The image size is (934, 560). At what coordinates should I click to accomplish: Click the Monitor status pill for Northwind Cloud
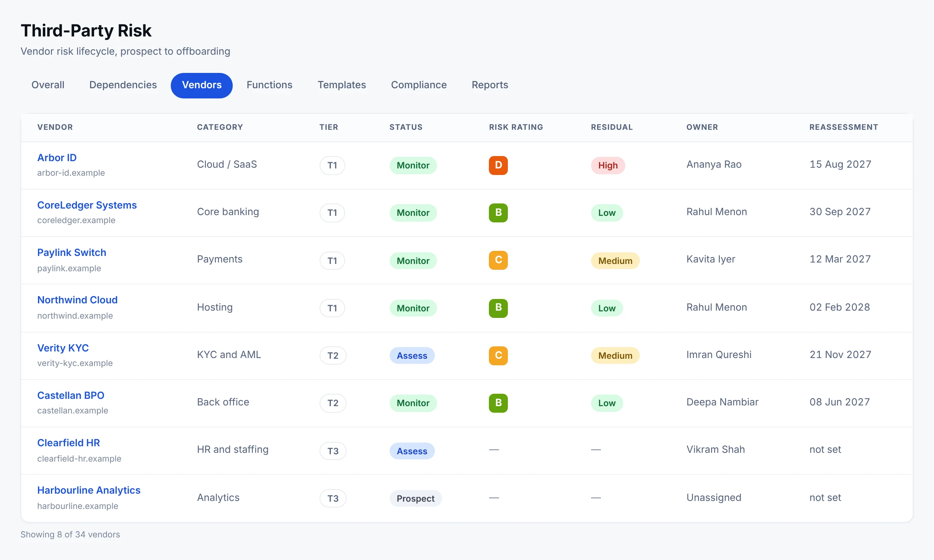[413, 308]
